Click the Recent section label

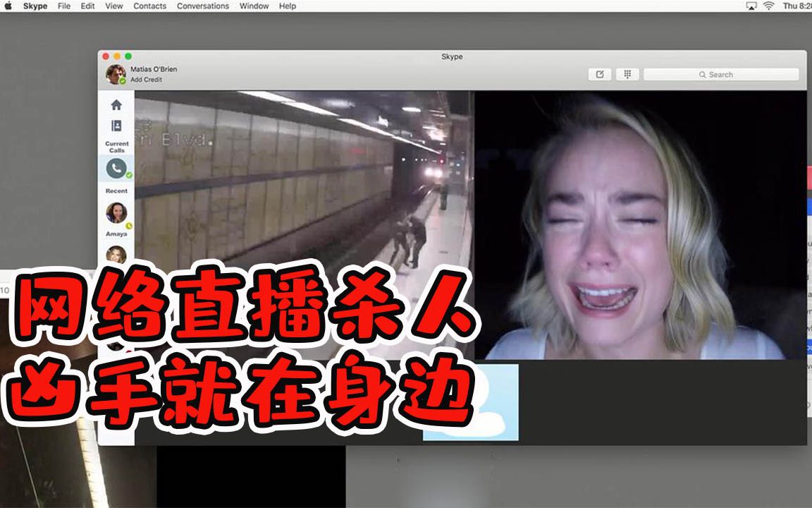(116, 190)
